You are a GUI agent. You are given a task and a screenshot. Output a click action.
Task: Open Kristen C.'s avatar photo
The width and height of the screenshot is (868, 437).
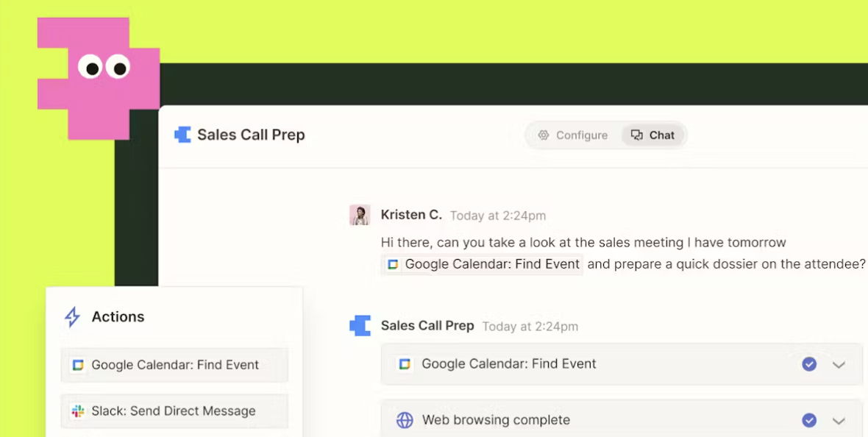click(360, 215)
